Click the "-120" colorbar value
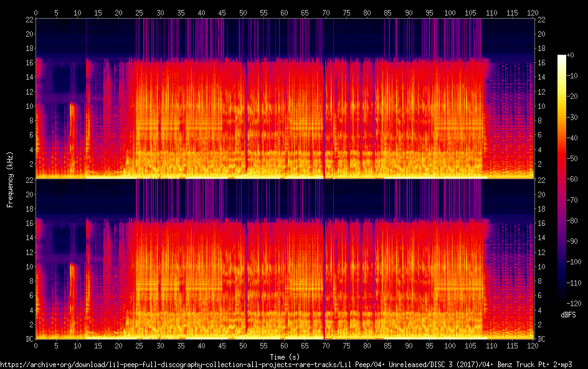 pos(574,304)
